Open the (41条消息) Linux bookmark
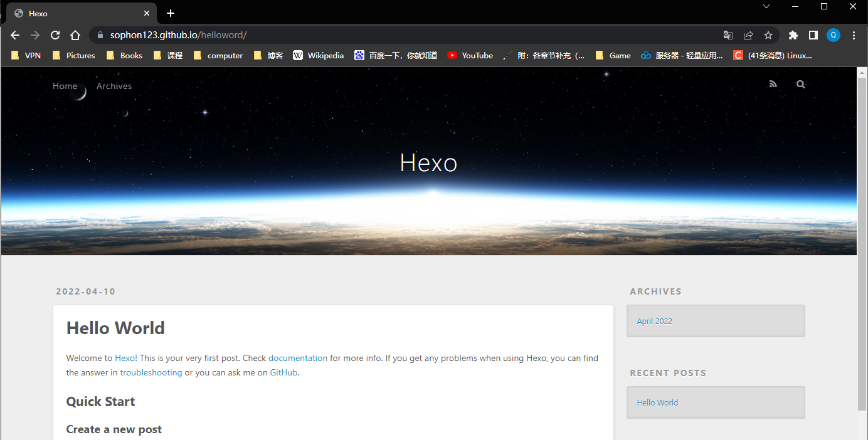The height and width of the screenshot is (440, 868). [773, 55]
